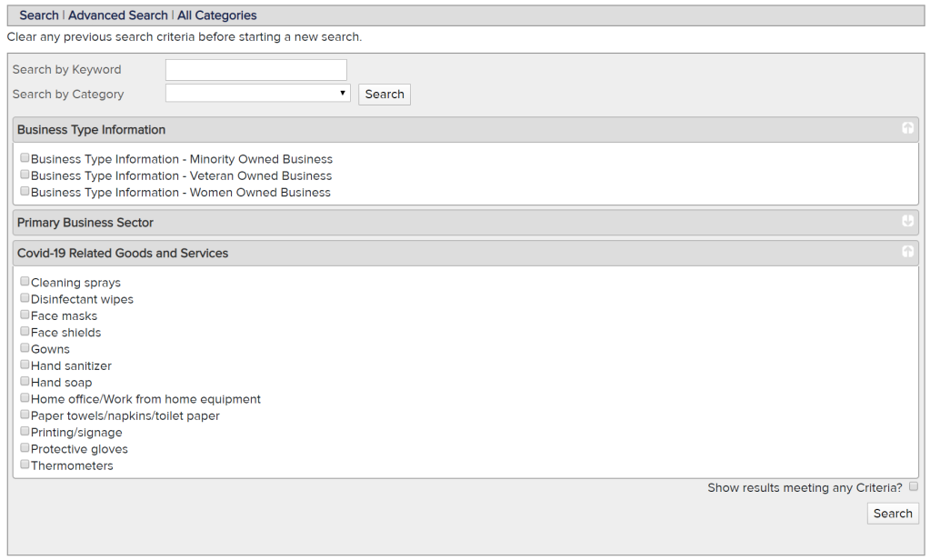Click Covid-19 Related Goods and Services header text
930x560 pixels.
(x=123, y=254)
